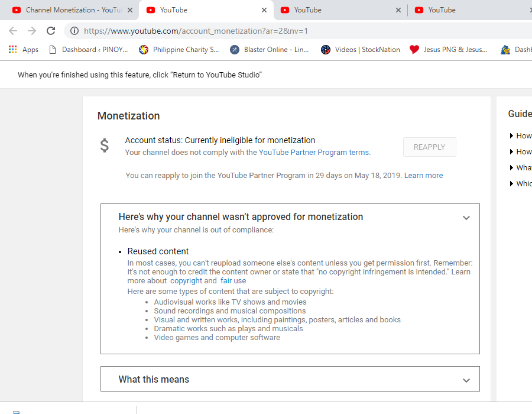Close the active YouTube tab
Screen dimensions: 532x414
264,10
